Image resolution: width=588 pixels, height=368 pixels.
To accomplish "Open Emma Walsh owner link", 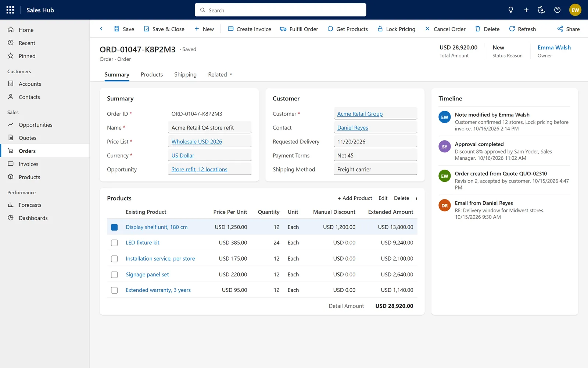I will 554,47.
